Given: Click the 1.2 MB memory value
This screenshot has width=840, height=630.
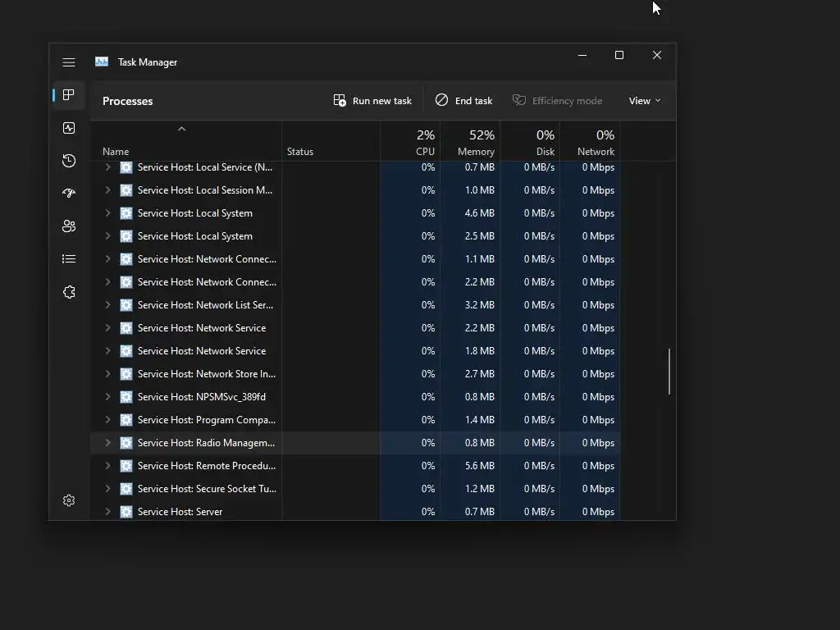Looking at the screenshot, I should click(479, 489).
